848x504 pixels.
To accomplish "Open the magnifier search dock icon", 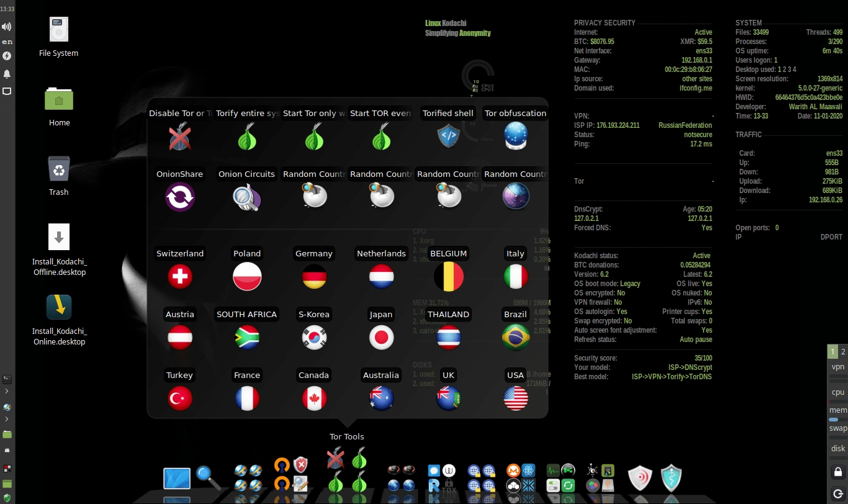I will point(208,477).
